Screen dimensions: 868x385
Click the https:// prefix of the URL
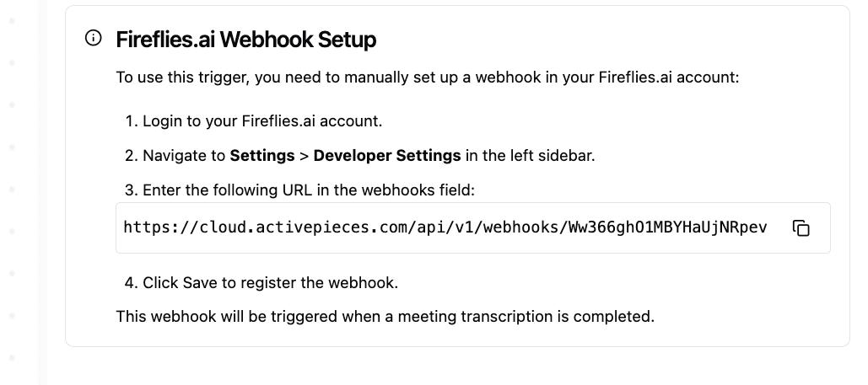click(161, 227)
